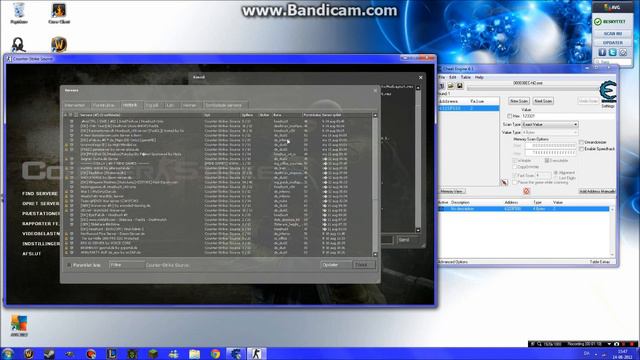Toggle the CopyOnWrite checkbox
640x360 pixels.
point(515,167)
